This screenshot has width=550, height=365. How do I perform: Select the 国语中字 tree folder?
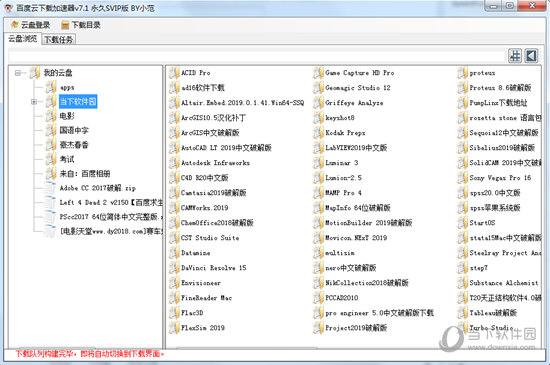74,130
